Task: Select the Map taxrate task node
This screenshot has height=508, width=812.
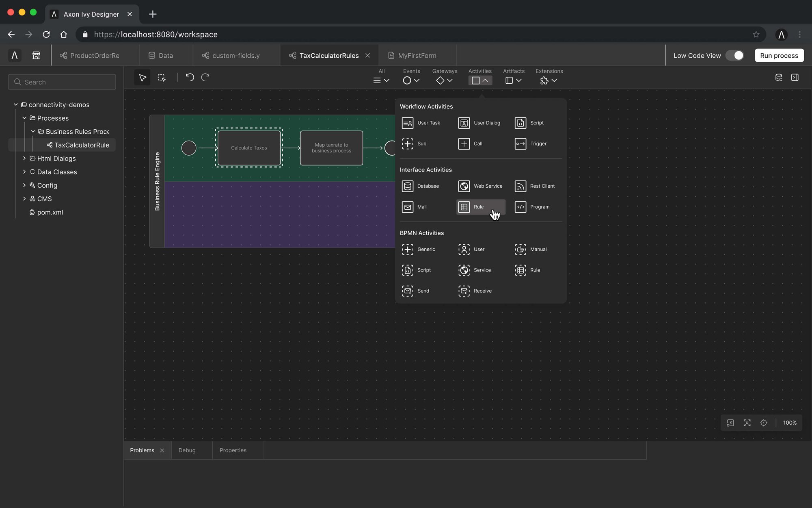Action: coord(331,148)
